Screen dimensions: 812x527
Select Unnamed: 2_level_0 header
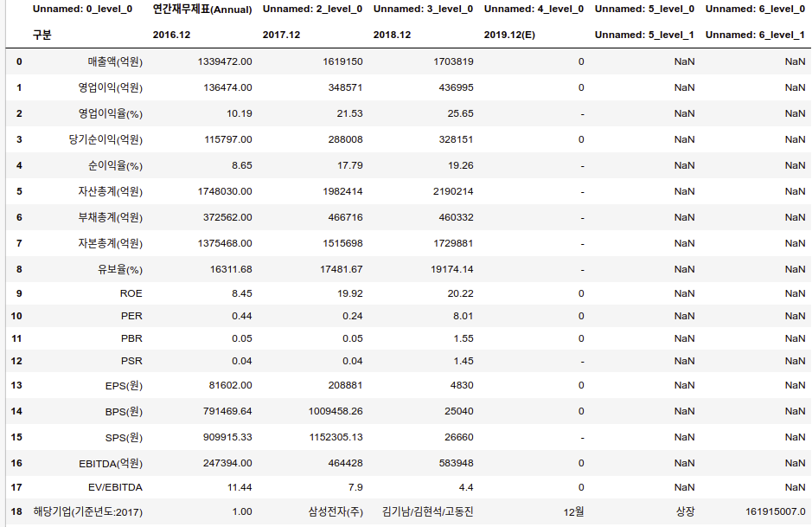click(312, 9)
